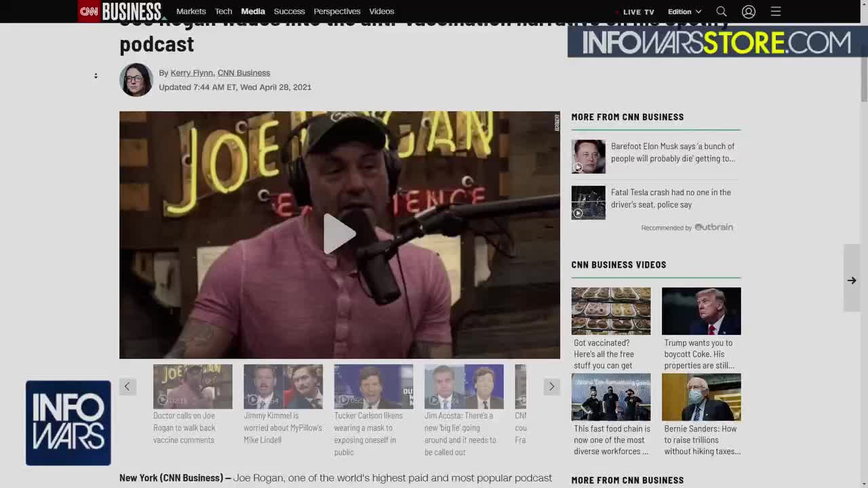Click the Elon Musk thumbnail
Viewport: 868px width, 488px height.
pos(588,157)
